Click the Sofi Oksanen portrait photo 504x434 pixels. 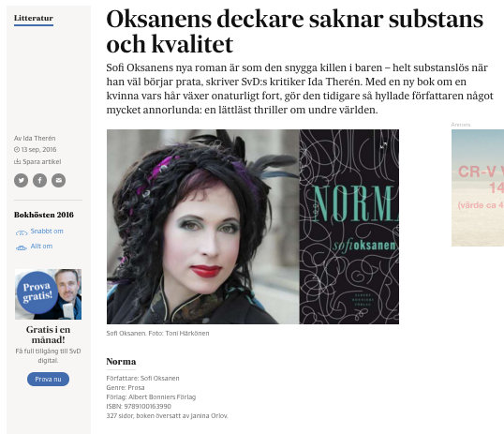click(x=203, y=227)
